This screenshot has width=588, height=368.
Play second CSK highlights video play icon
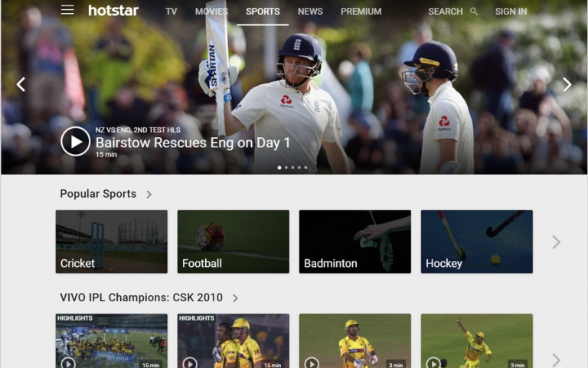click(190, 363)
